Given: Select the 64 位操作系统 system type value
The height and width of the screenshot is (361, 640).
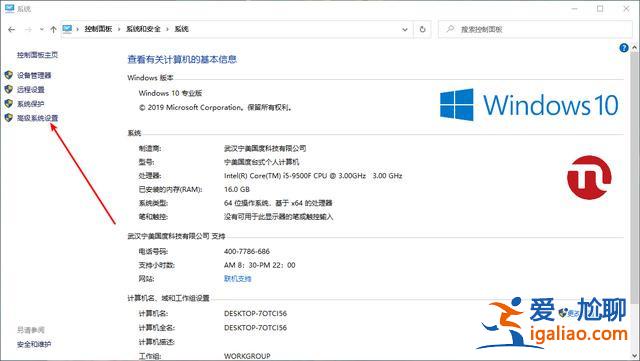Looking at the screenshot, I should point(278,203).
